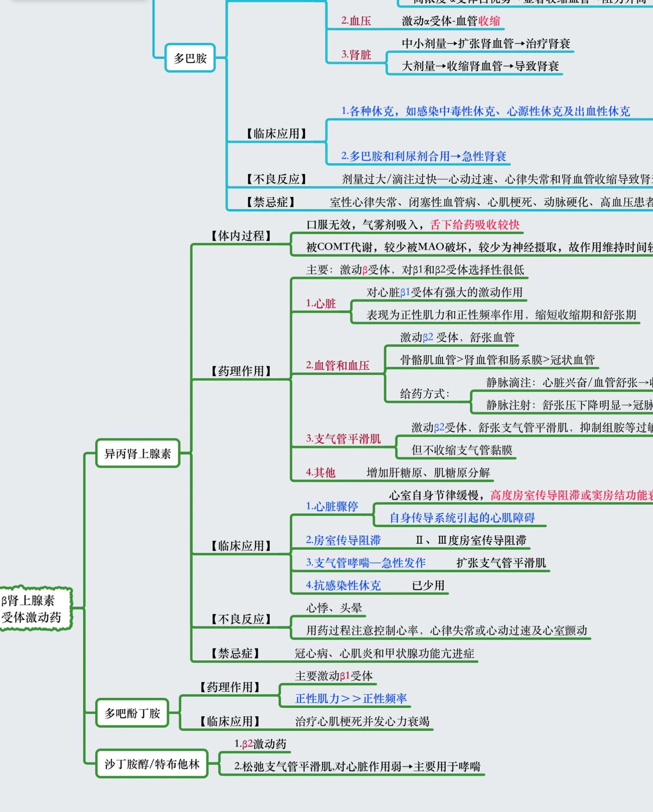The height and width of the screenshot is (812, 653).
Task: Select the 沙丁胺醇/特布他林 node box
Action: pyautogui.click(x=152, y=764)
